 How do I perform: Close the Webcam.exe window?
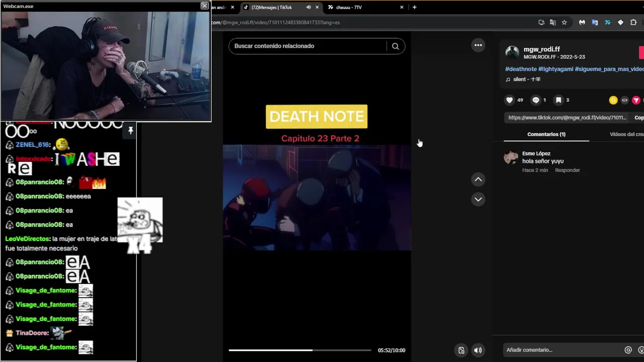tap(204, 6)
